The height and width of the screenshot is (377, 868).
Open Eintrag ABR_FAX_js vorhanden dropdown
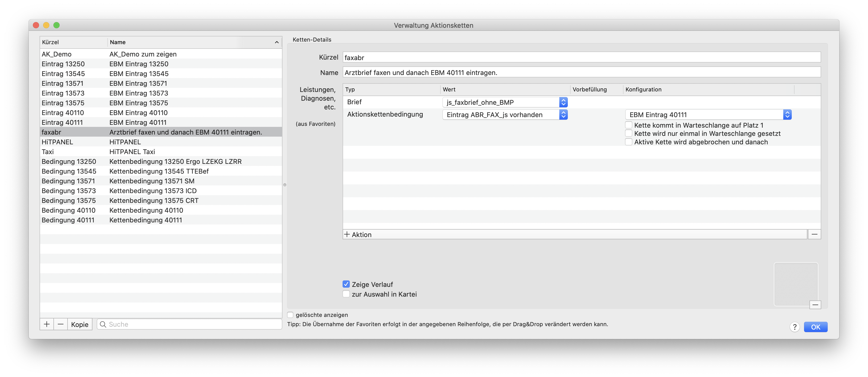tap(505, 115)
